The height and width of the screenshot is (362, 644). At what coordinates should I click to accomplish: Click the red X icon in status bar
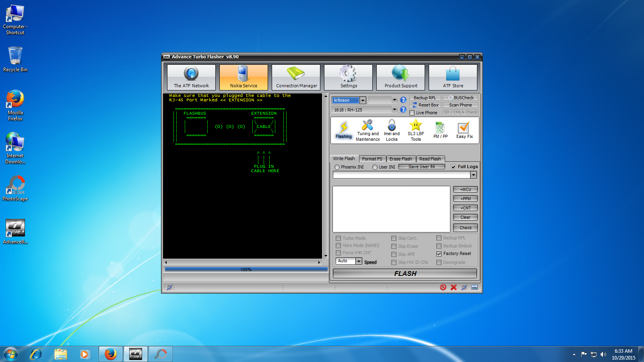[x=454, y=287]
